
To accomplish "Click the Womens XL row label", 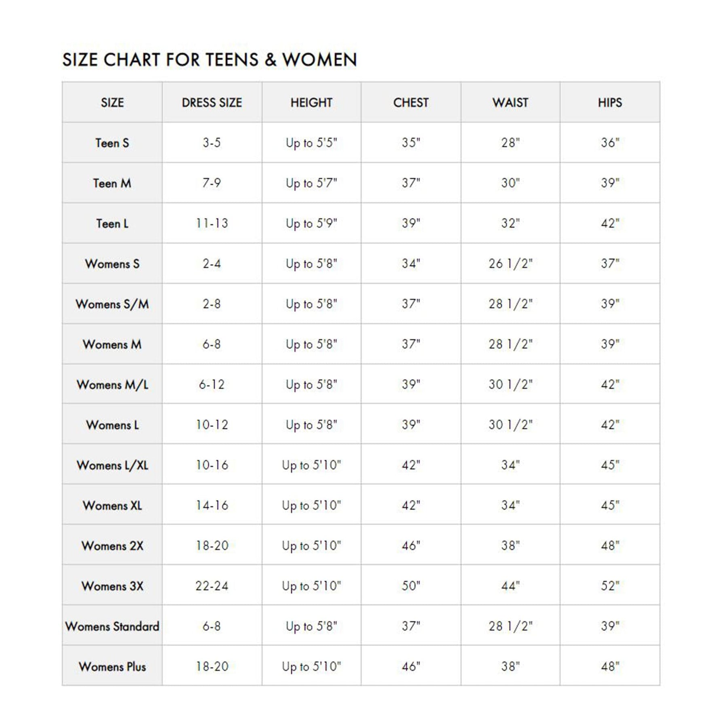I will click(112, 506).
